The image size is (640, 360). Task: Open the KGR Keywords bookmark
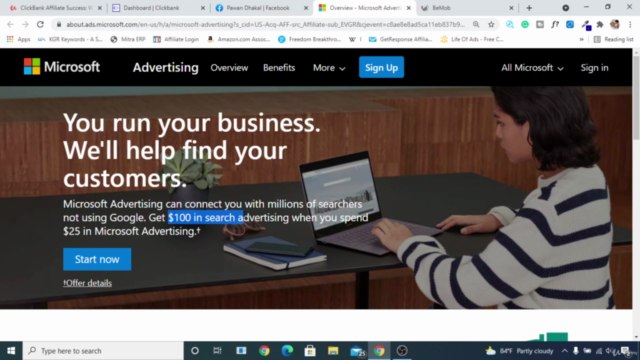click(70, 39)
